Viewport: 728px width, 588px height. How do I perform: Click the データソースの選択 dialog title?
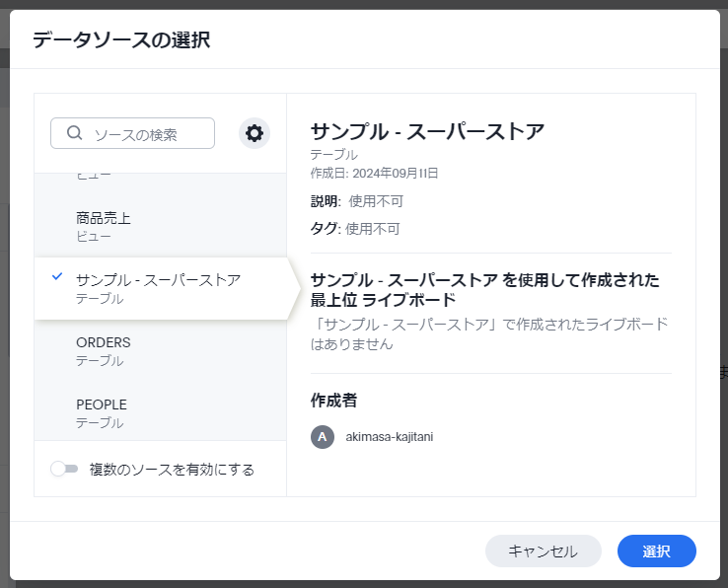[120, 40]
